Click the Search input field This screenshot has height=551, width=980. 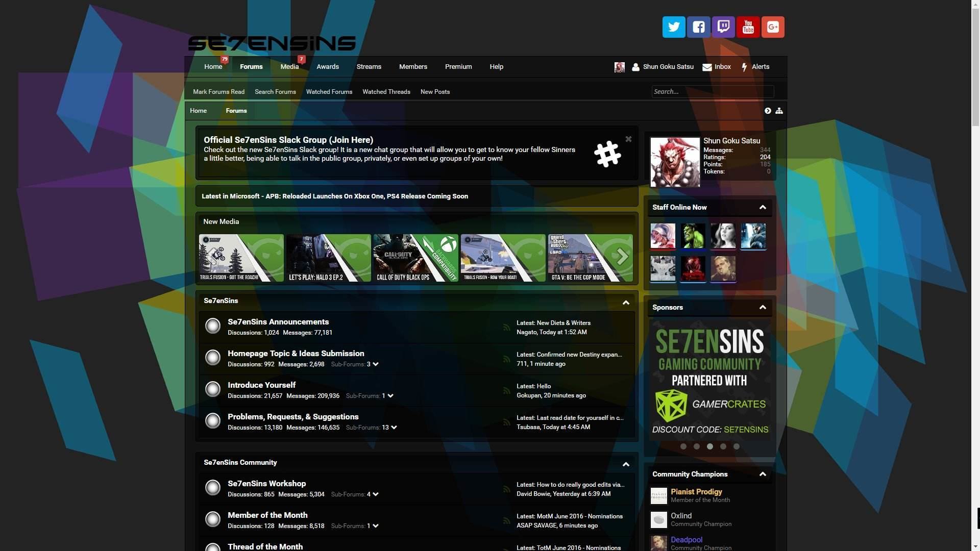(713, 92)
